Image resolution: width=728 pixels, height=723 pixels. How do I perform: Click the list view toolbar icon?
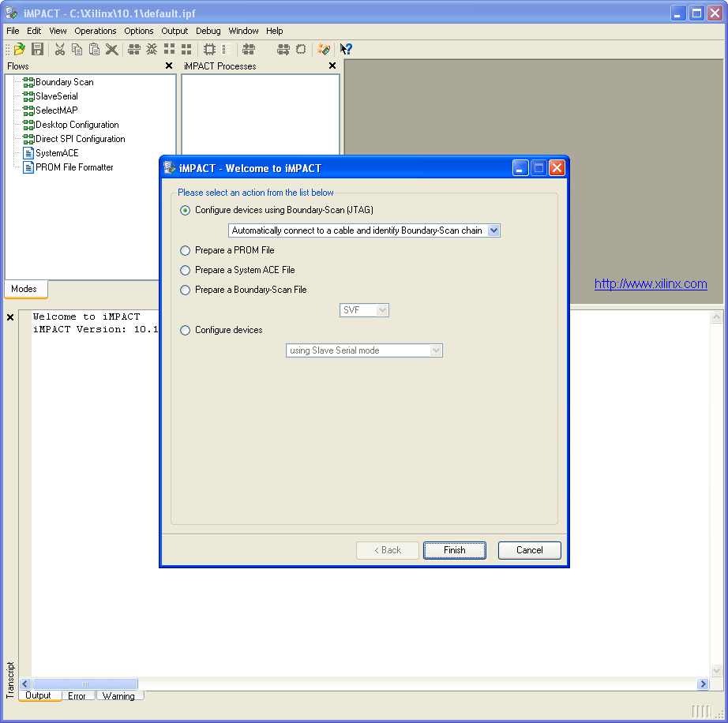227,49
